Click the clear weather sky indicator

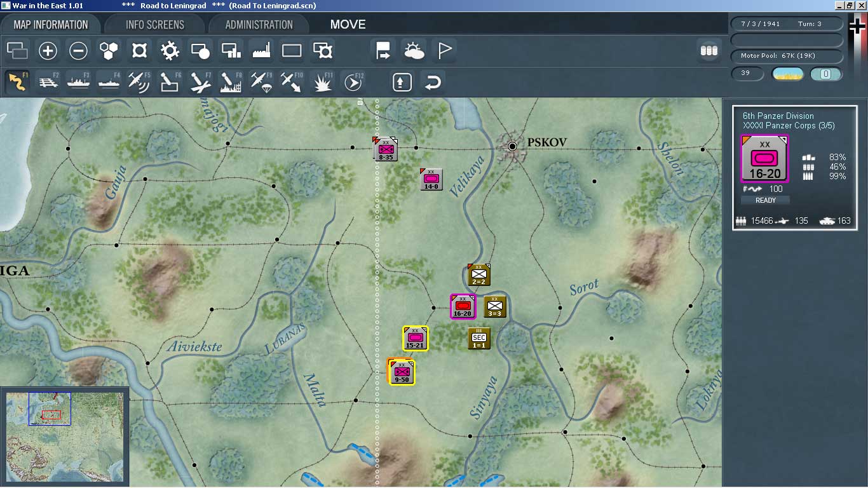point(787,74)
